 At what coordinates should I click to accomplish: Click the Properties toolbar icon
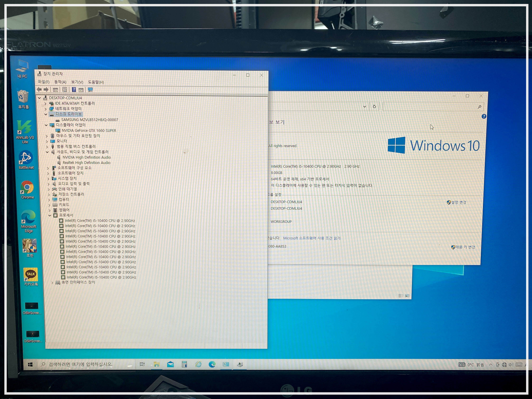pos(65,90)
